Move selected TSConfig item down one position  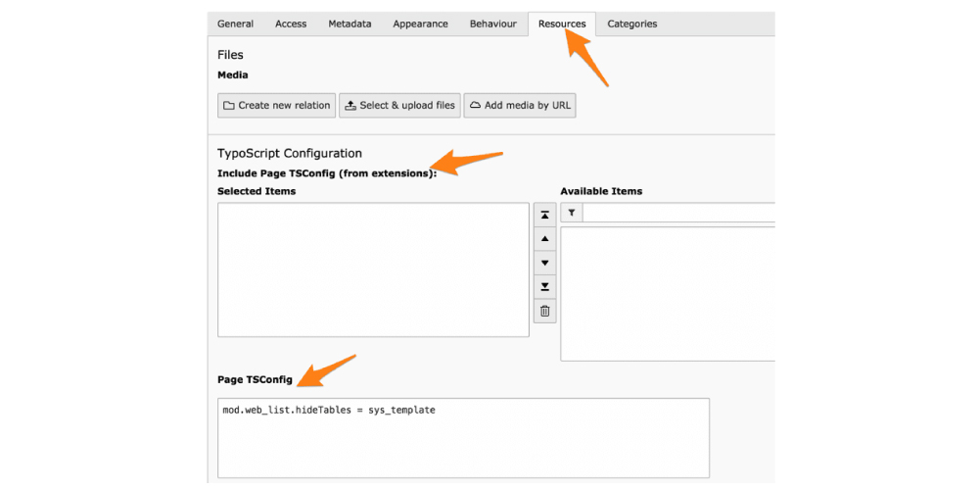pos(545,264)
